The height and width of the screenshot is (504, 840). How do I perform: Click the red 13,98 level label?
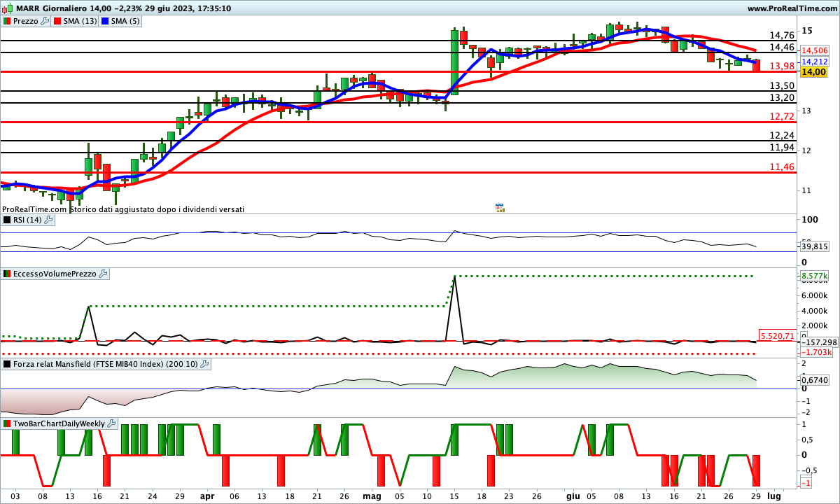(x=782, y=66)
